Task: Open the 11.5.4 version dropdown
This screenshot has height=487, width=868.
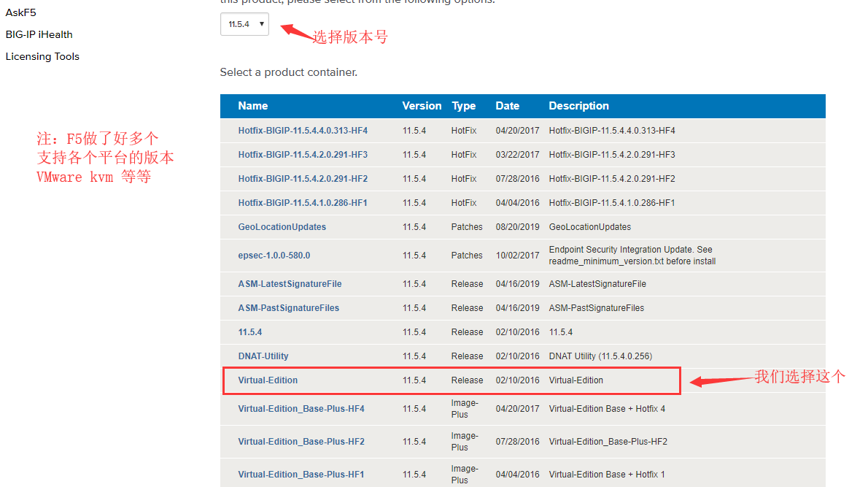Action: (244, 24)
